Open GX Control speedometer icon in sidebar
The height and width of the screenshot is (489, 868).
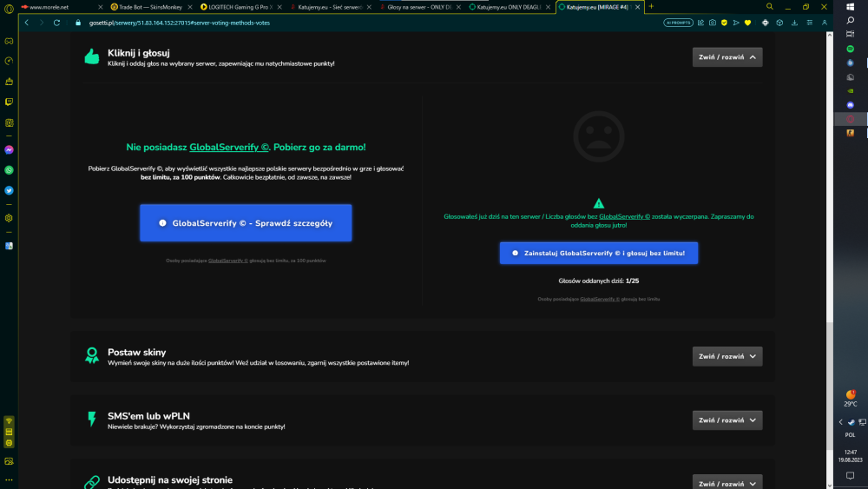[x=9, y=61]
